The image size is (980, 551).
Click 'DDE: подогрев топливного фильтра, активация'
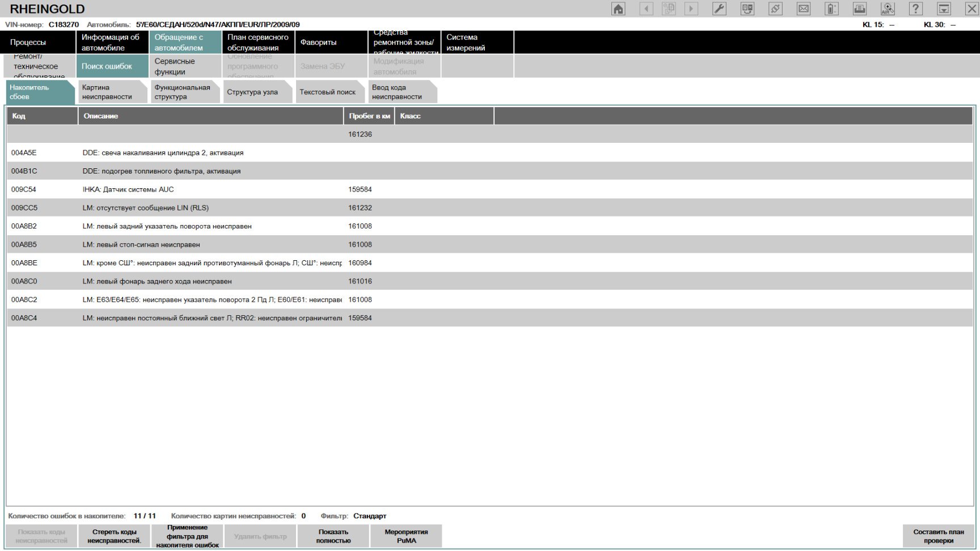[x=162, y=171]
